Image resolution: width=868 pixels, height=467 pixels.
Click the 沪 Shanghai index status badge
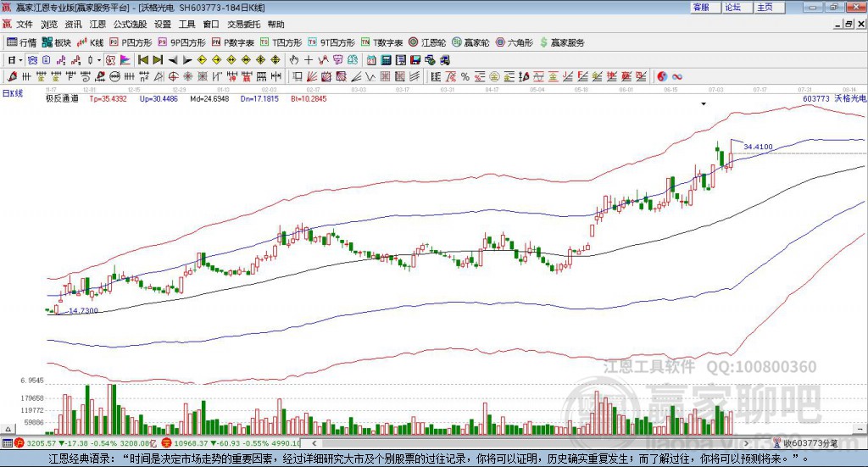coord(19,443)
